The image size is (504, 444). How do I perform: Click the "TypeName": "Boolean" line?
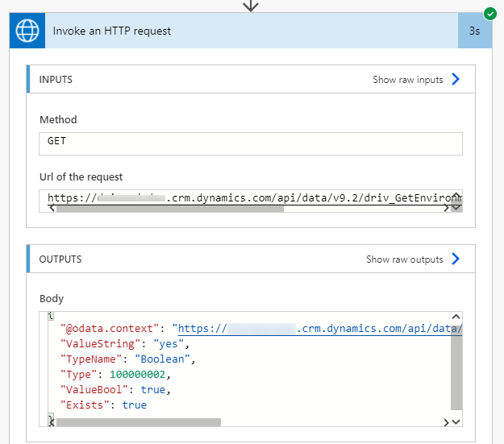128,359
